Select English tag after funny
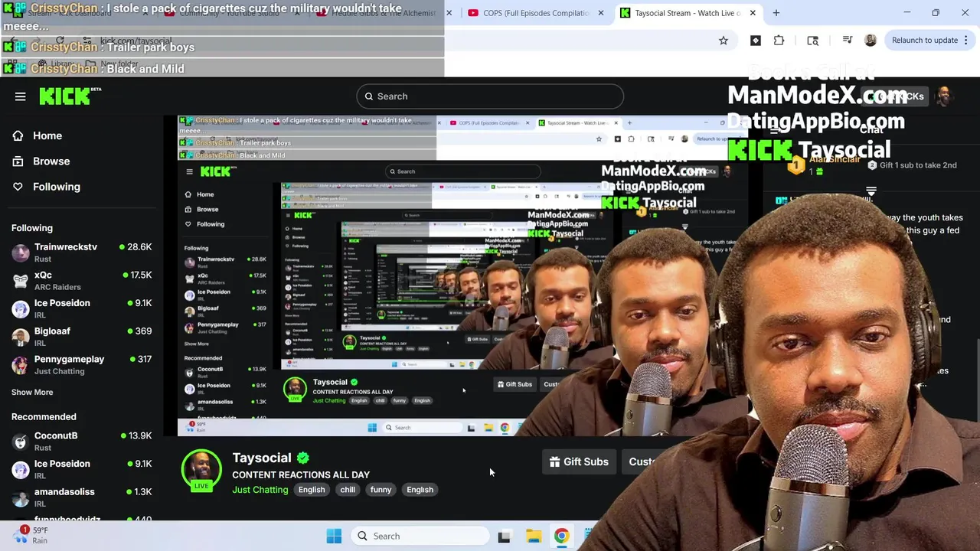 pyautogui.click(x=420, y=490)
